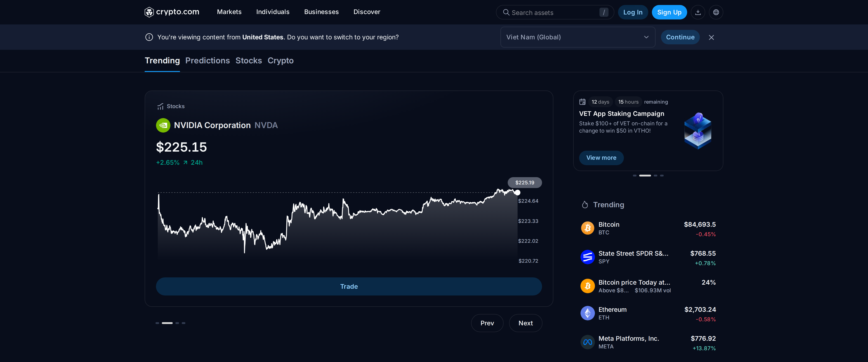The height and width of the screenshot is (362, 868).
Task: Click the SPY State Street icon
Action: tap(588, 257)
